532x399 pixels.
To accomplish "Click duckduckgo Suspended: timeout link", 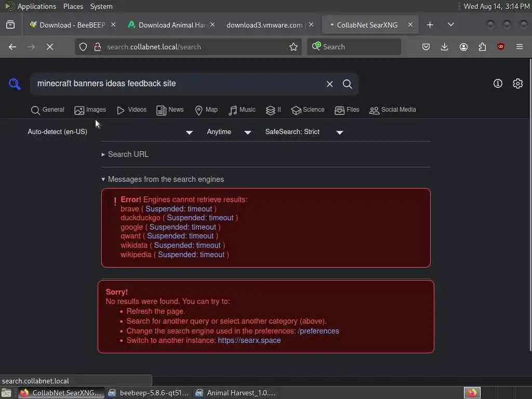I will click(x=200, y=218).
